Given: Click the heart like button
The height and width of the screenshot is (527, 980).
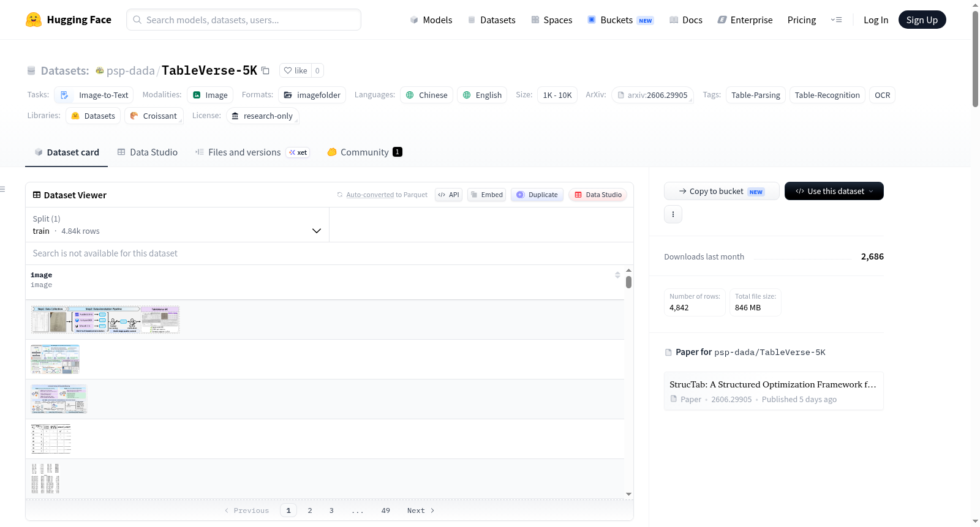Looking at the screenshot, I should coord(295,70).
